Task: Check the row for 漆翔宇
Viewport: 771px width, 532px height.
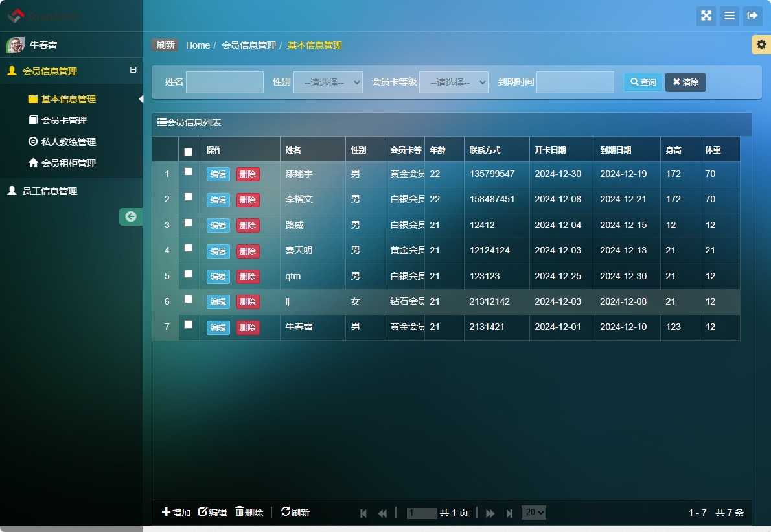Action: click(x=188, y=172)
